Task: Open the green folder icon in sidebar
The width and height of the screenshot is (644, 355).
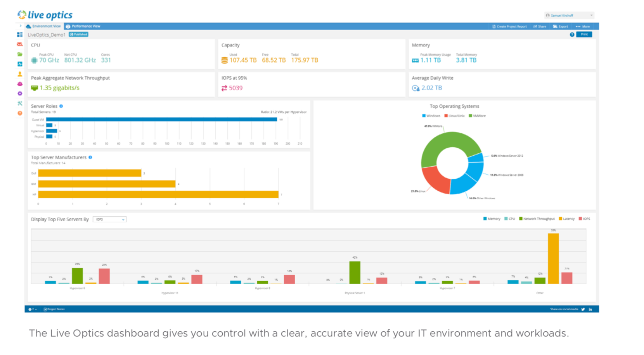Action: click(x=20, y=54)
